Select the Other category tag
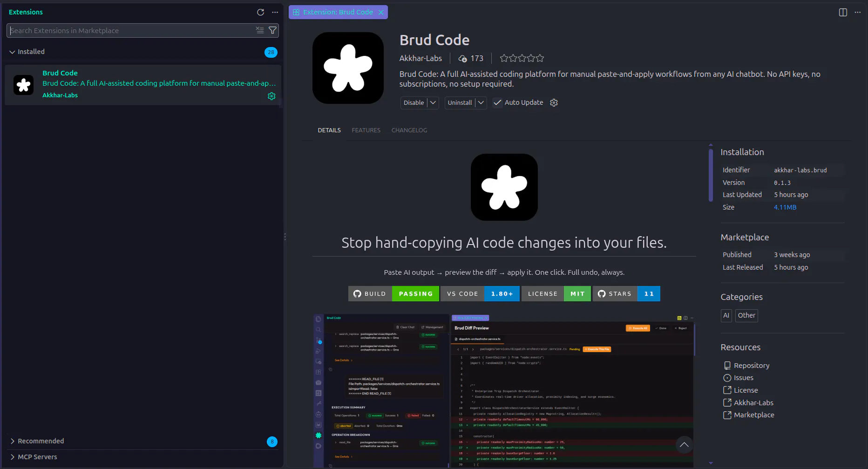The image size is (868, 469). [x=746, y=315]
